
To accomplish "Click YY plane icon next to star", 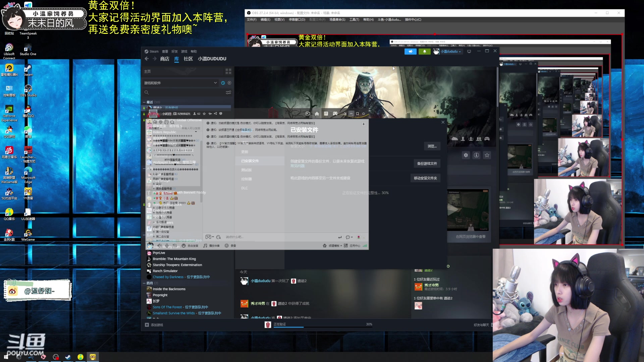I will pos(210,114).
